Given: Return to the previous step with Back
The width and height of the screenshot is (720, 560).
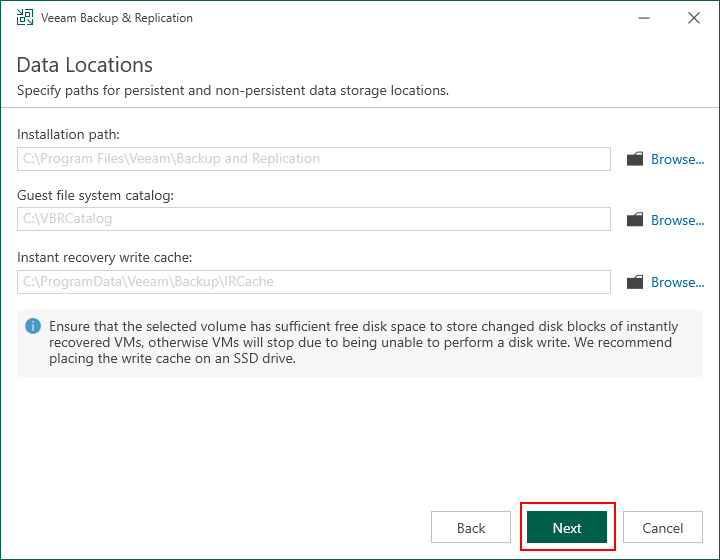Looking at the screenshot, I should point(471,527).
